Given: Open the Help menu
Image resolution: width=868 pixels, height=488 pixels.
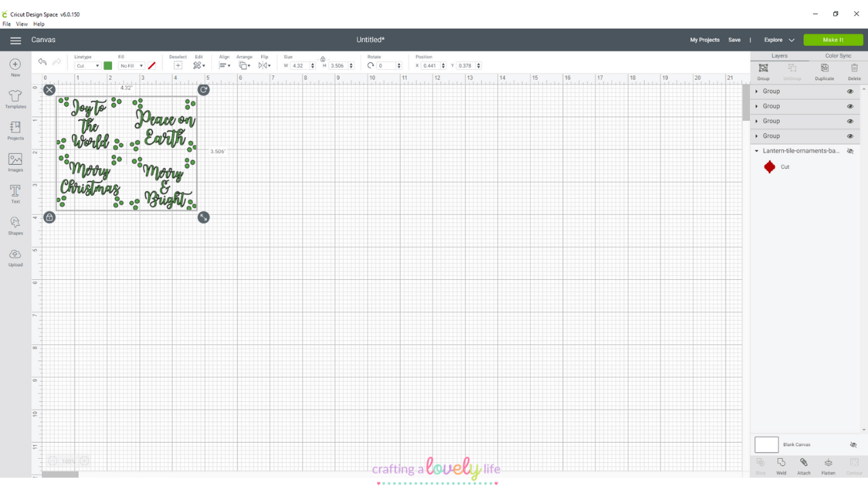Looking at the screenshot, I should pyautogui.click(x=39, y=24).
